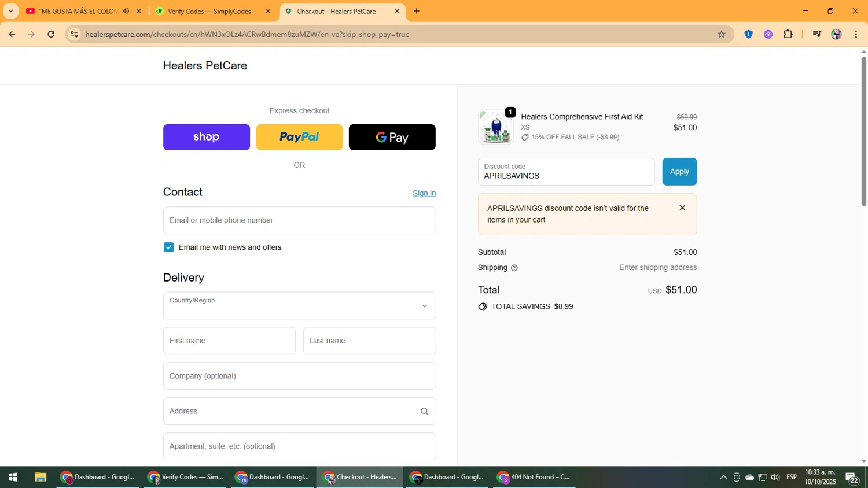
Task: Open the Sign in link
Action: 424,193
